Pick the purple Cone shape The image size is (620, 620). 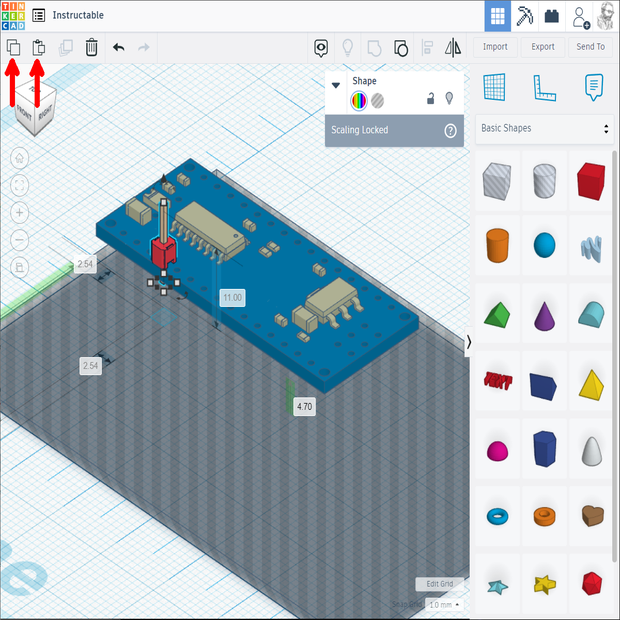pyautogui.click(x=544, y=316)
